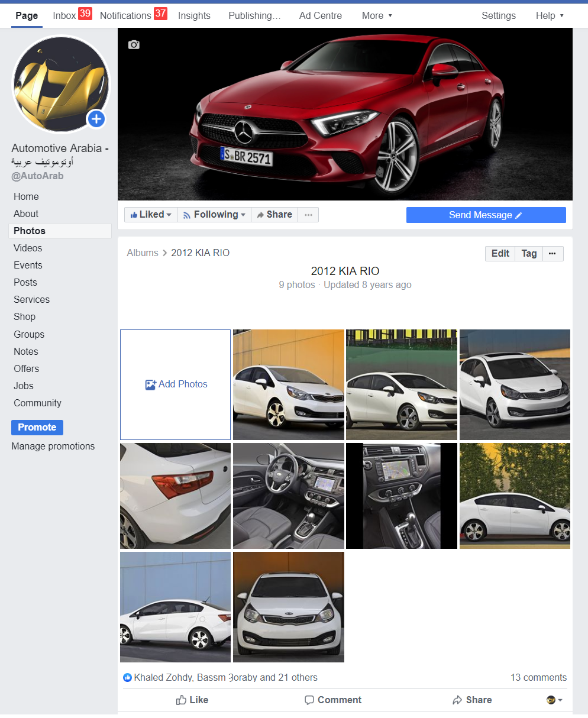Screen dimensions: 588x718
Task: Click the Share button below the album
Action: [x=472, y=700]
